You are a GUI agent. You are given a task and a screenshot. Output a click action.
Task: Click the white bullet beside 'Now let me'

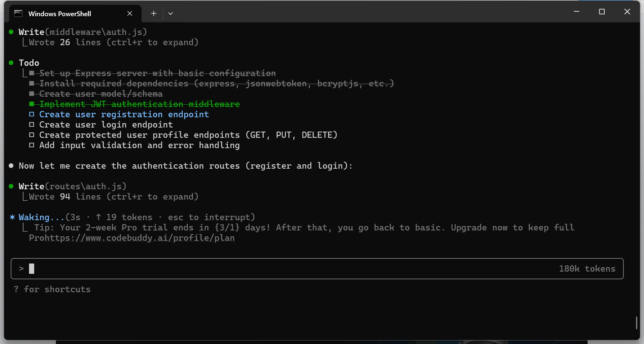(x=11, y=166)
